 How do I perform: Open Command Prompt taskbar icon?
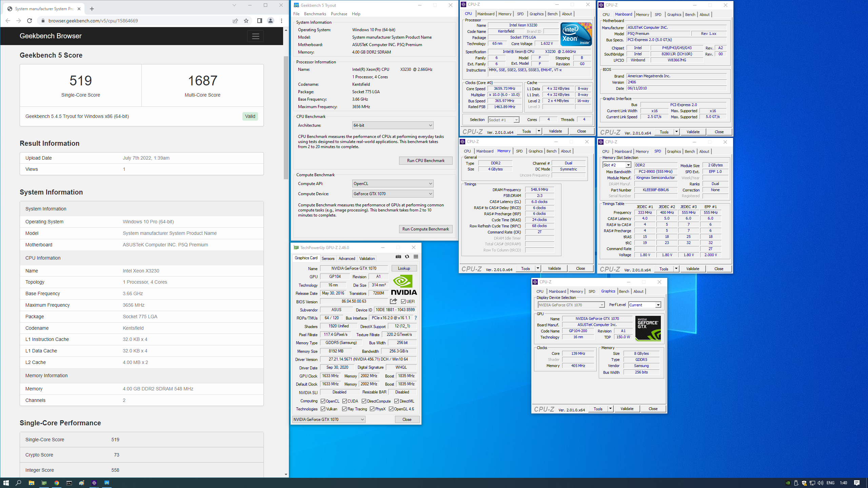pyautogui.click(x=69, y=483)
